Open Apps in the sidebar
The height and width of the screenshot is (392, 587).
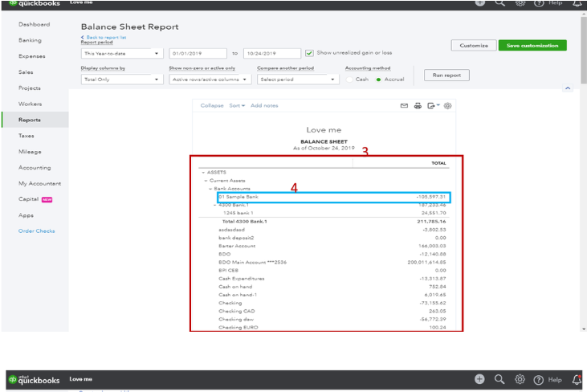pos(26,215)
